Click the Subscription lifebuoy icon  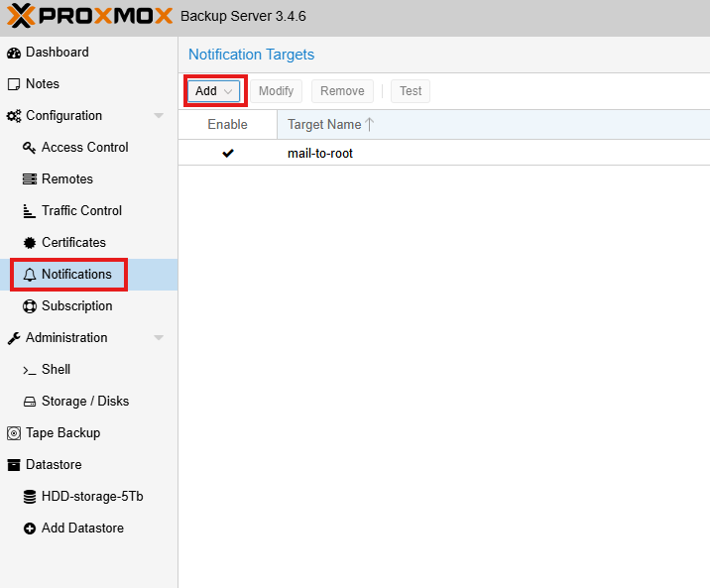(x=30, y=306)
